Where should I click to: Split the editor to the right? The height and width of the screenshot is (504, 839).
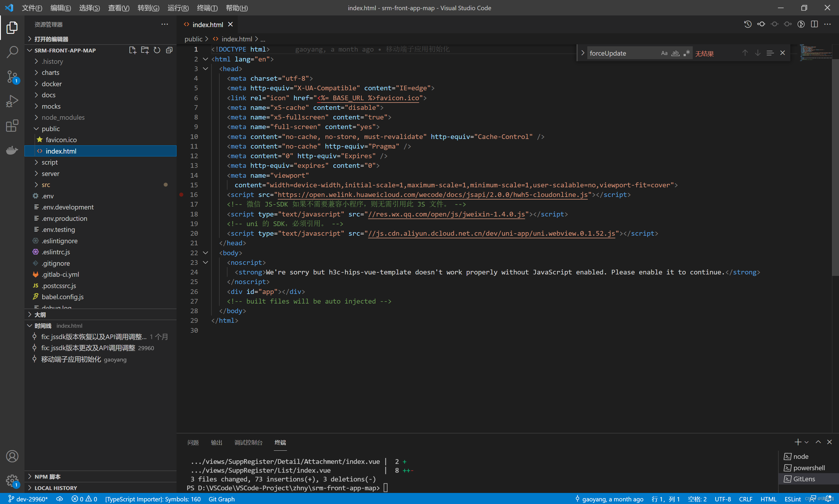coord(814,24)
